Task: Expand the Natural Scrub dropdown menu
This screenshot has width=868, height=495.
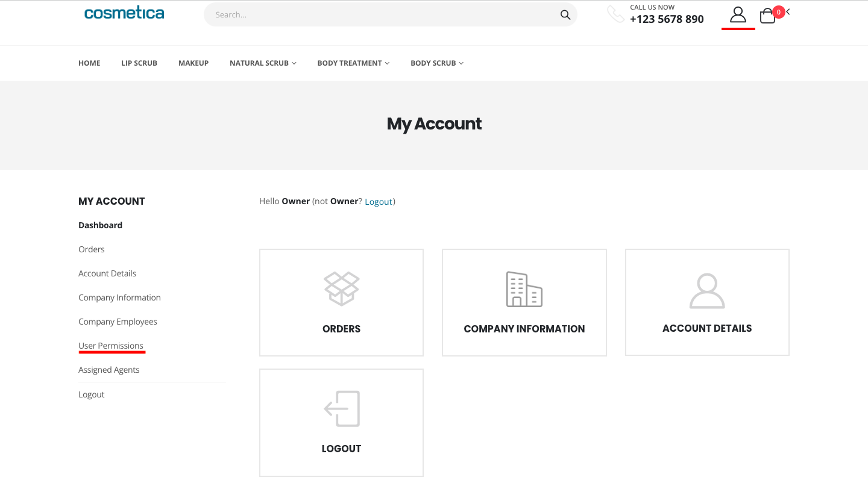Action: [263, 63]
